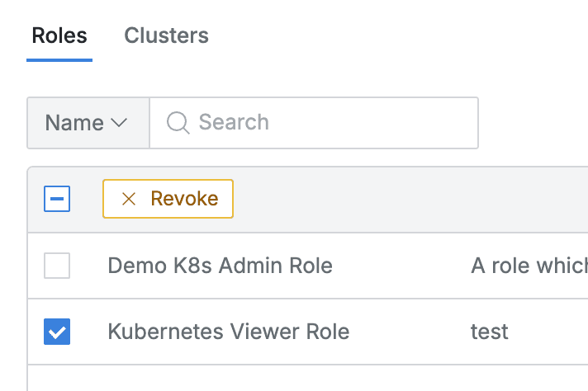Click the checkmark icon for Kubernetes Viewer Role
This screenshot has height=391, width=588.
point(57,332)
